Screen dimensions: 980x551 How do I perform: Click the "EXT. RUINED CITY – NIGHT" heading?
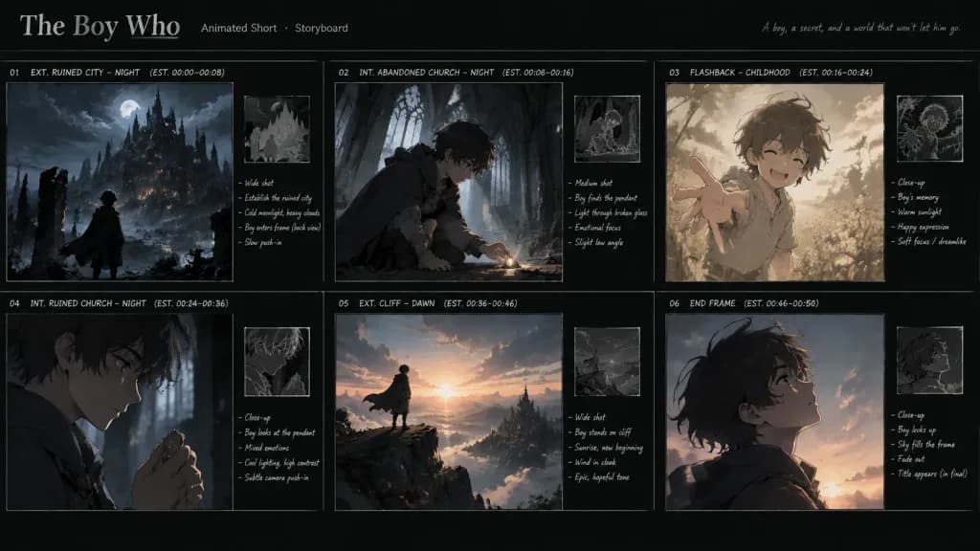85,73
